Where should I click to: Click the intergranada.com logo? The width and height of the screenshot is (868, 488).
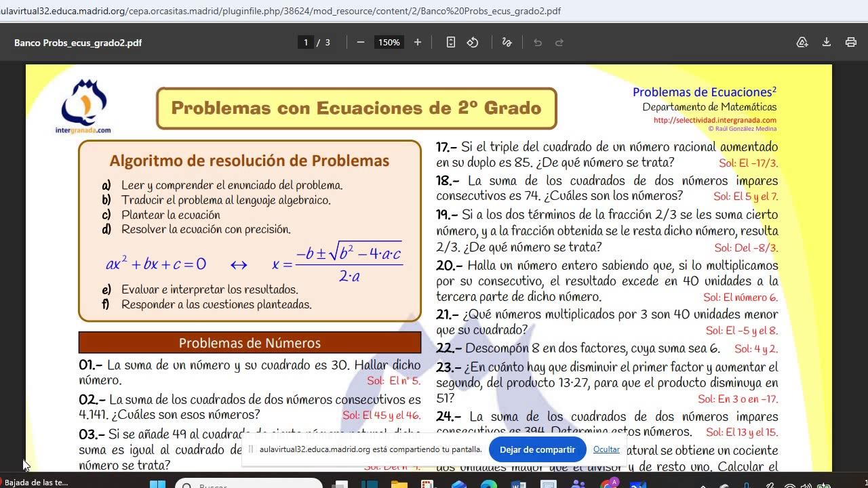click(84, 106)
